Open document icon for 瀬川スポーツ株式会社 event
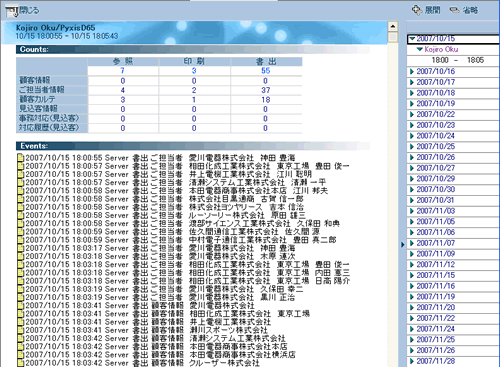 coord(21,330)
